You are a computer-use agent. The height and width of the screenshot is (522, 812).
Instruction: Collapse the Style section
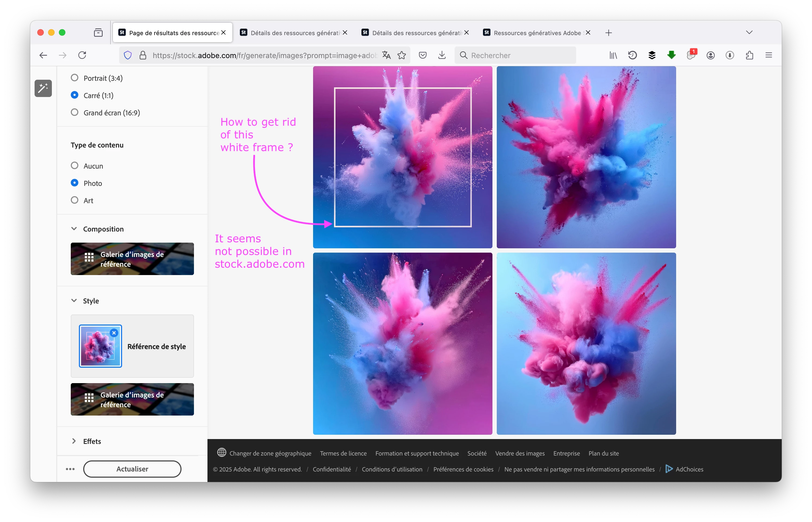pos(74,301)
